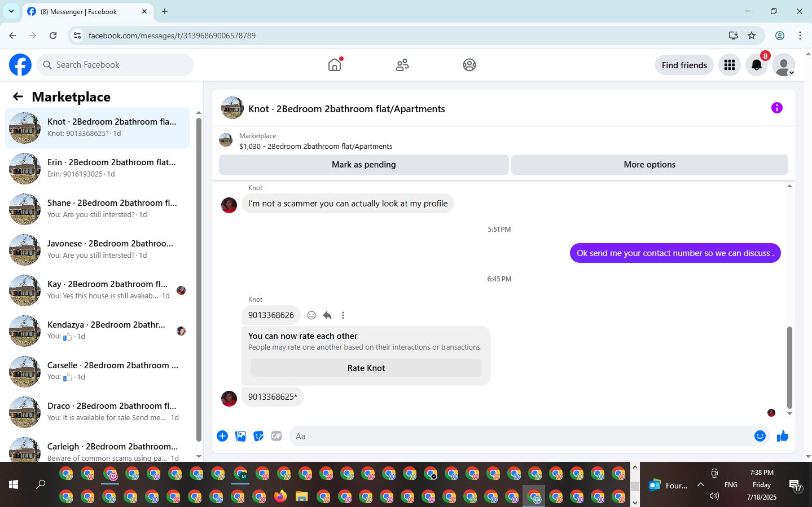Select the "Ok send me your contact number" message
The image size is (812, 507).
[675, 253]
